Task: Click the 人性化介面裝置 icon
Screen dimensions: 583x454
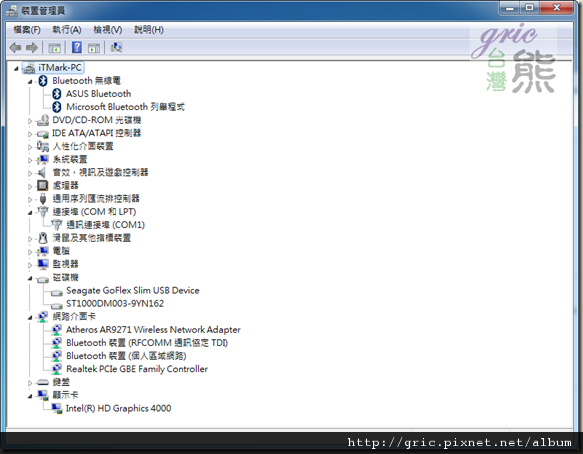Action: point(43,146)
